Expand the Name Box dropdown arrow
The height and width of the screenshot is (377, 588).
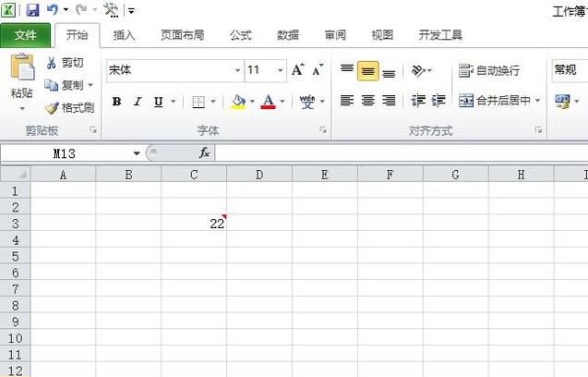[137, 153]
